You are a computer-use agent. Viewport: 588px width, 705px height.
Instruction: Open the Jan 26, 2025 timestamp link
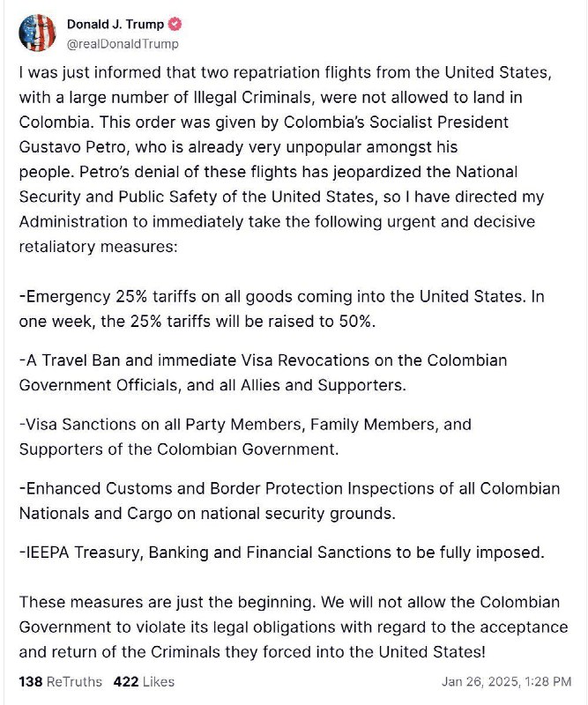(x=506, y=681)
